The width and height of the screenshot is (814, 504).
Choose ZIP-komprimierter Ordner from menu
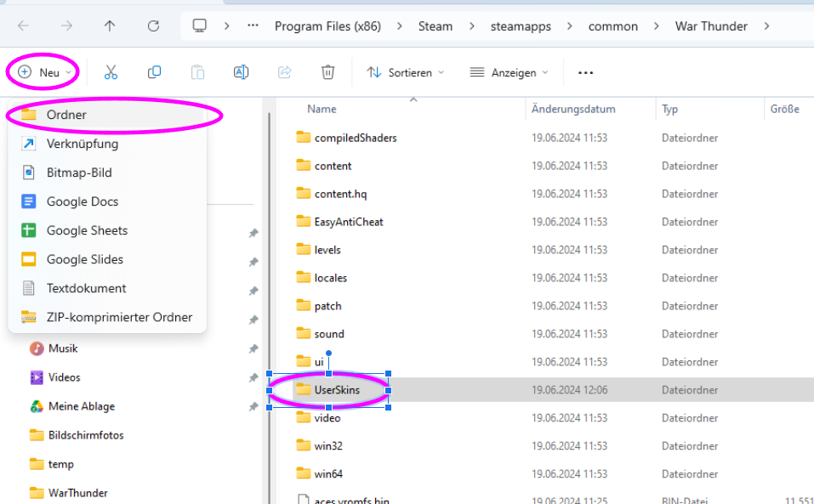(107, 317)
